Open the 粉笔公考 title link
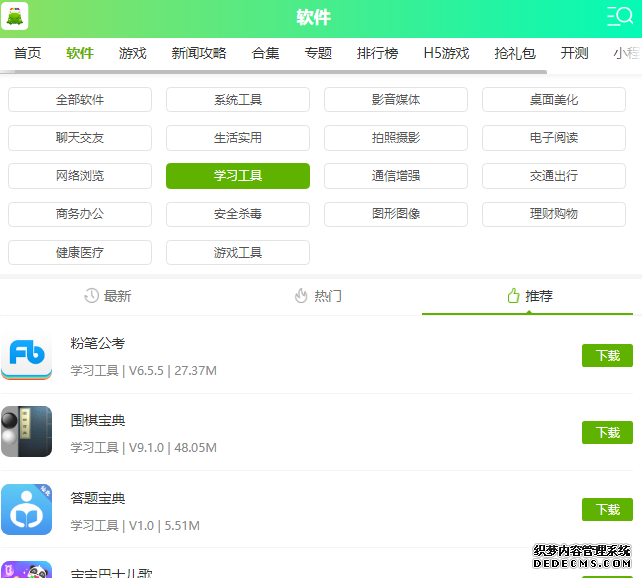This screenshot has height=578, width=642. coord(97,343)
